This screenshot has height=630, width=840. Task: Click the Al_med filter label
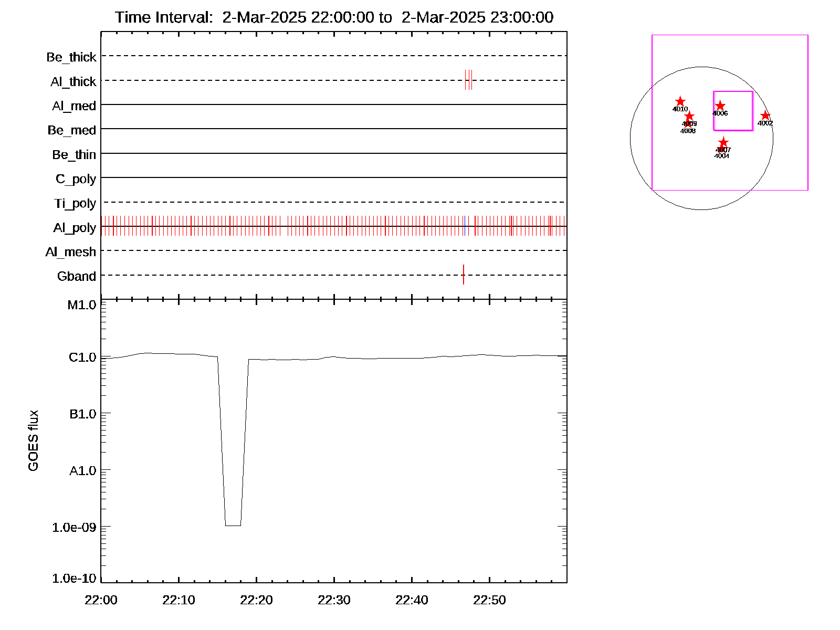click(x=74, y=106)
